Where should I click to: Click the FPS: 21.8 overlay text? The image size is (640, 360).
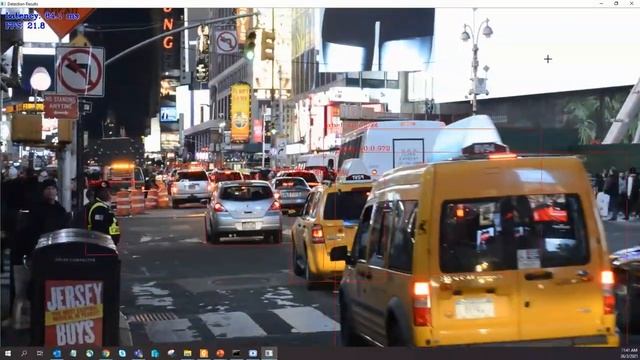(25, 26)
